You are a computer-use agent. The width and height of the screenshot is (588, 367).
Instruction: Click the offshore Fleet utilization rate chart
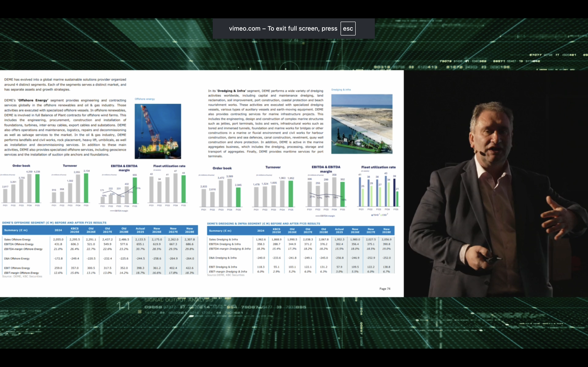[x=168, y=188]
